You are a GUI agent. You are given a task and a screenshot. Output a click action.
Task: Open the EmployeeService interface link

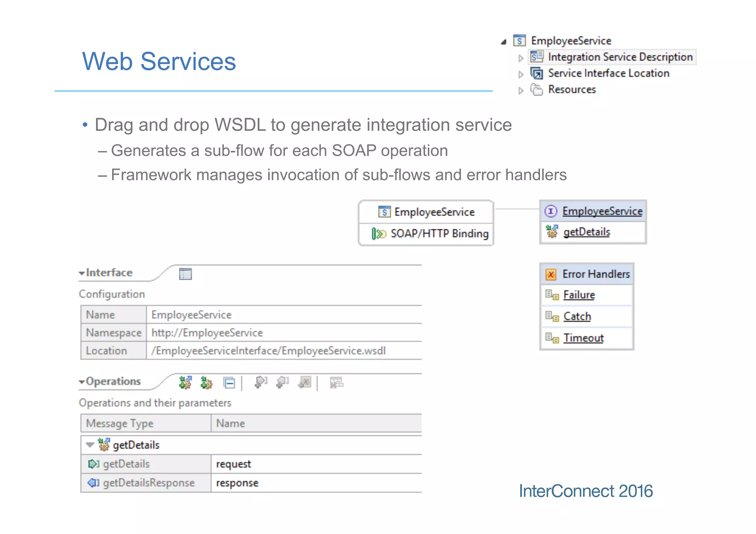(x=602, y=211)
